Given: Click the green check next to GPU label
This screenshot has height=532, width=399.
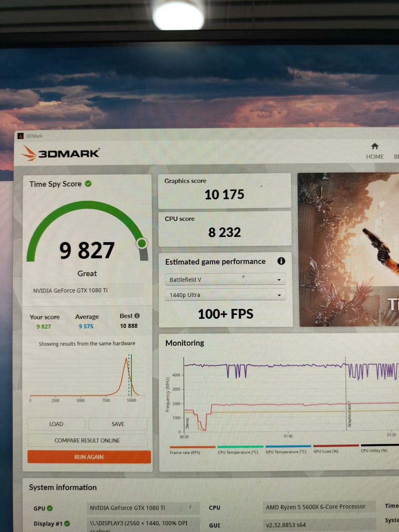Looking at the screenshot, I should (x=50, y=508).
